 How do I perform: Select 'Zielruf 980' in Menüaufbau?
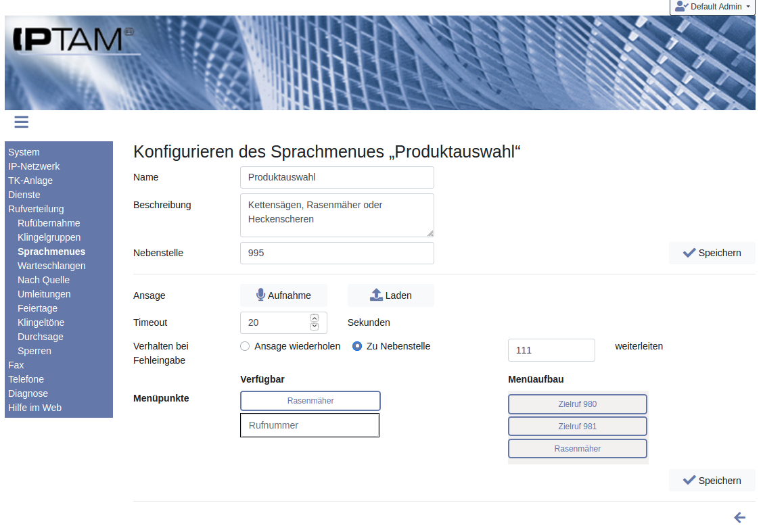click(577, 404)
